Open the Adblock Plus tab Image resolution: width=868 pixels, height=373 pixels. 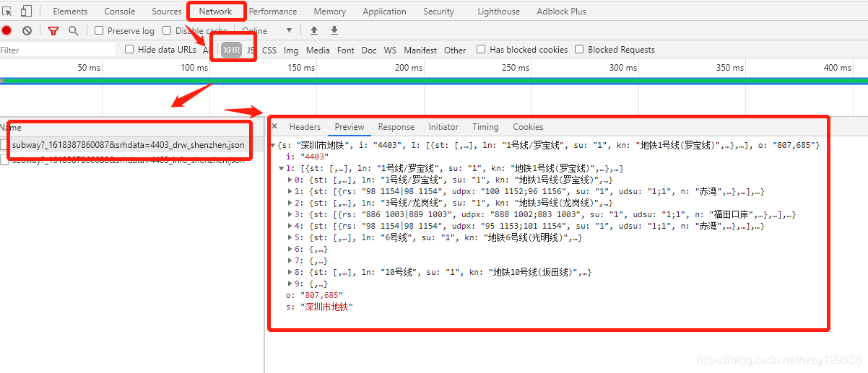[562, 12]
